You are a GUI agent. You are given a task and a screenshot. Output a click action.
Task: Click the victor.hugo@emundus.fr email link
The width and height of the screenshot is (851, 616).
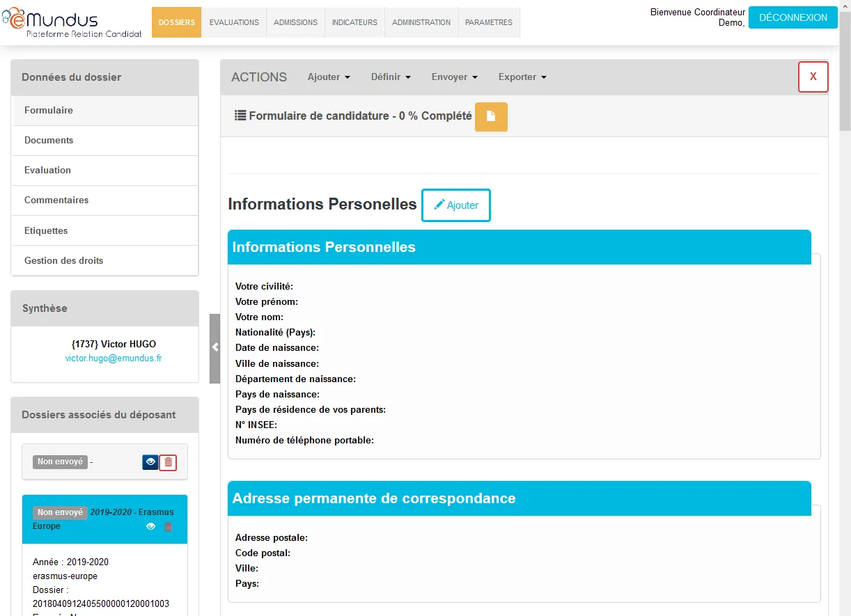(114, 358)
